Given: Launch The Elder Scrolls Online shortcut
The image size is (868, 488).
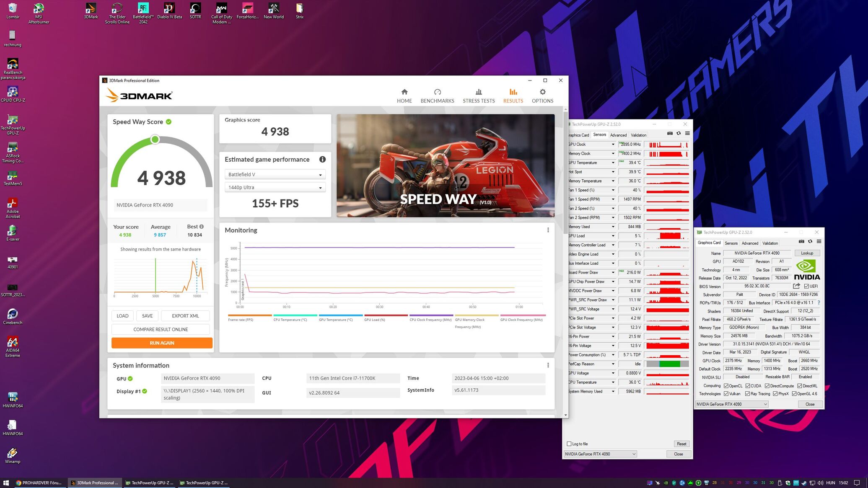Looking at the screenshot, I should [x=117, y=13].
